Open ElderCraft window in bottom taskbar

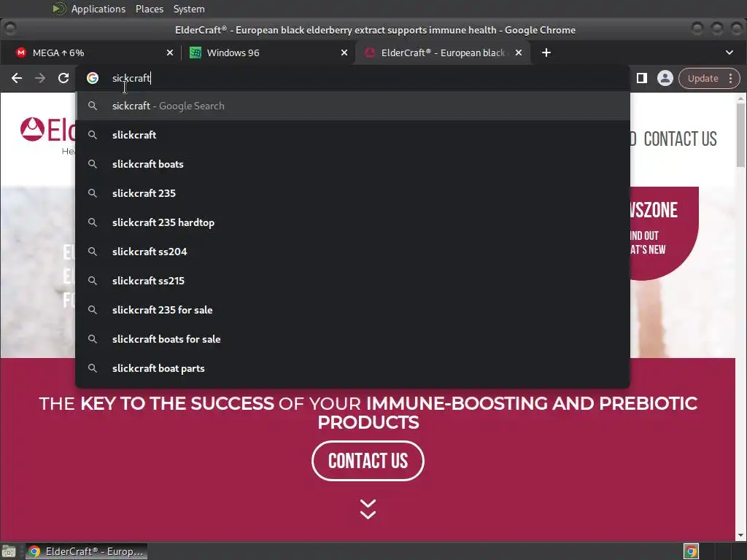[86, 551]
